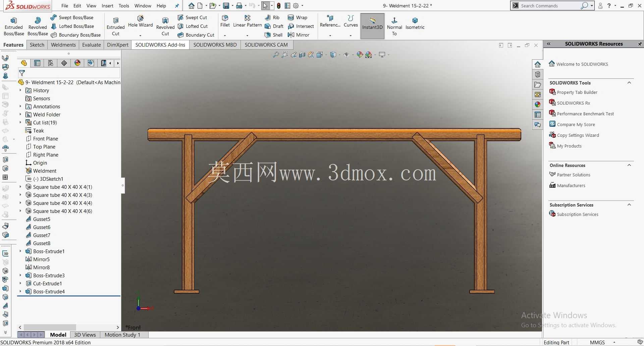The image size is (644, 346).
Task: Click the Swept Cut tool
Action: (x=192, y=17)
